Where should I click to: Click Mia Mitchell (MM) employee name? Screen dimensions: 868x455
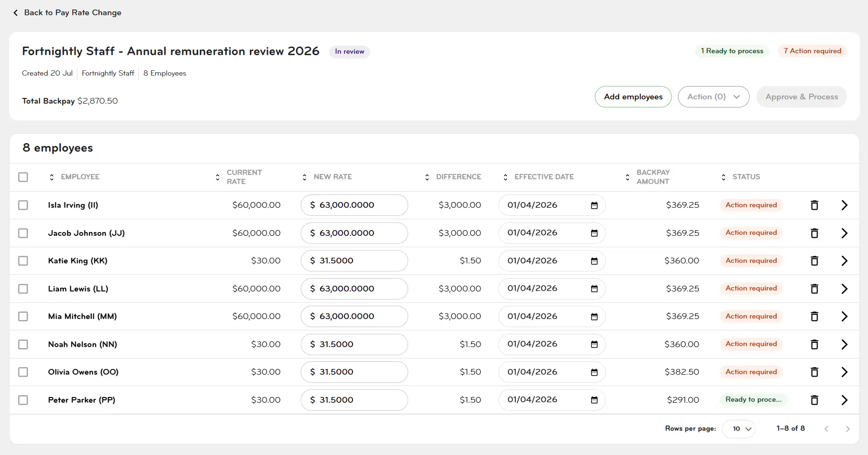pos(82,316)
